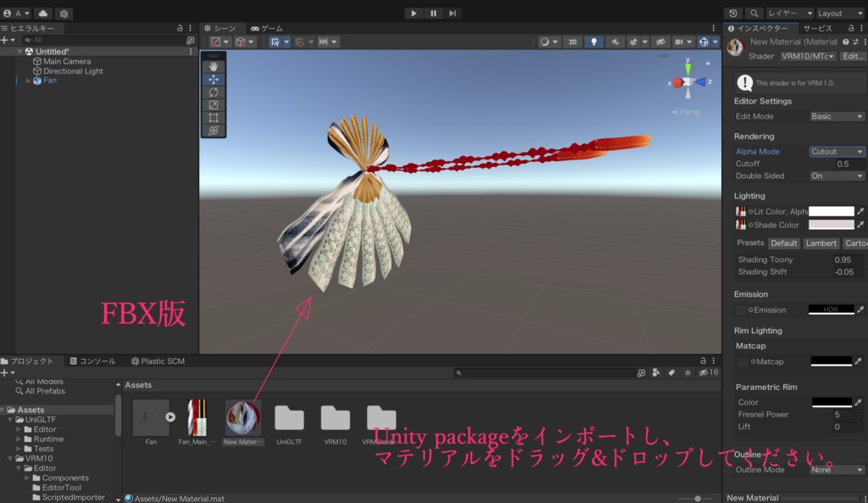Viewport: 868px width, 503px height.
Task: Open the Layout dropdown
Action: (840, 14)
